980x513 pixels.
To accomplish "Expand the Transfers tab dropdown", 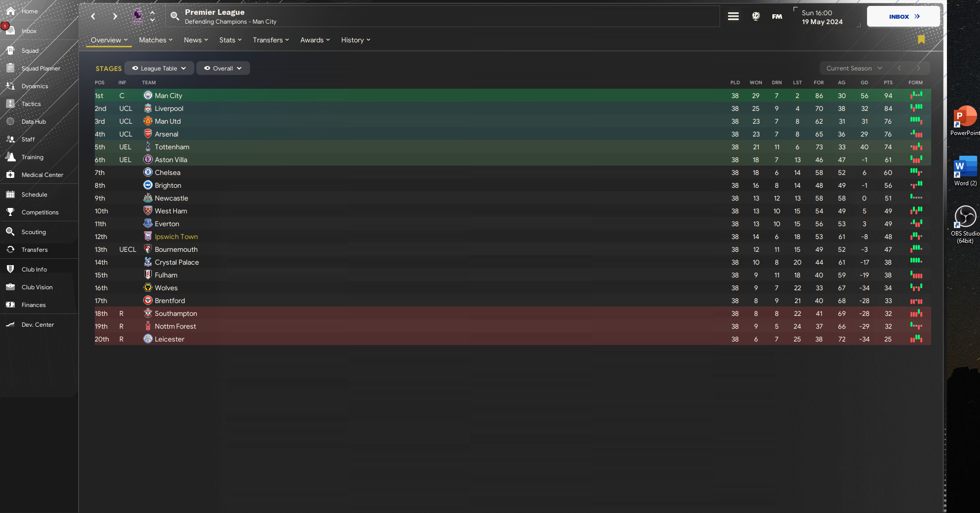I will [x=271, y=40].
